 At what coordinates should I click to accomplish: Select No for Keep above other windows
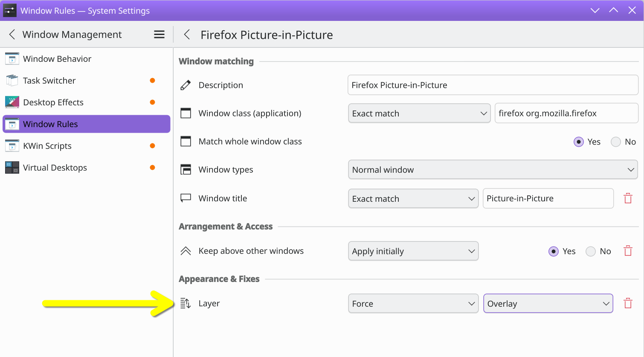point(591,251)
